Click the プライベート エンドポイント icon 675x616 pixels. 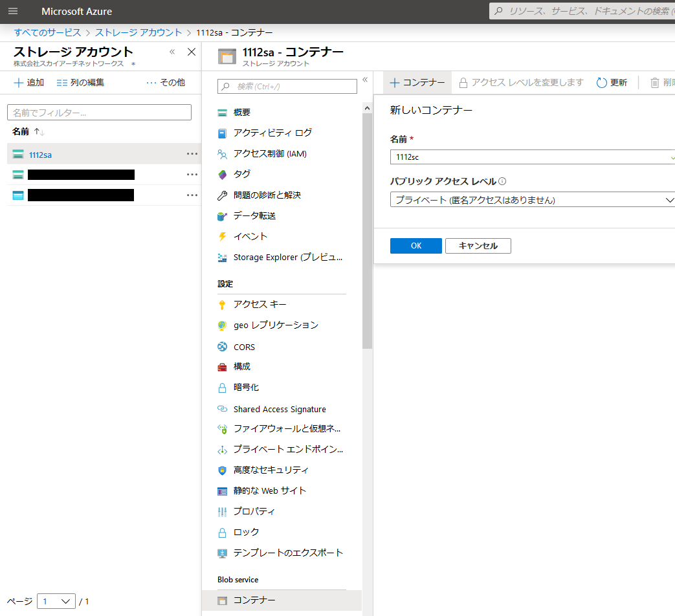[222, 450]
